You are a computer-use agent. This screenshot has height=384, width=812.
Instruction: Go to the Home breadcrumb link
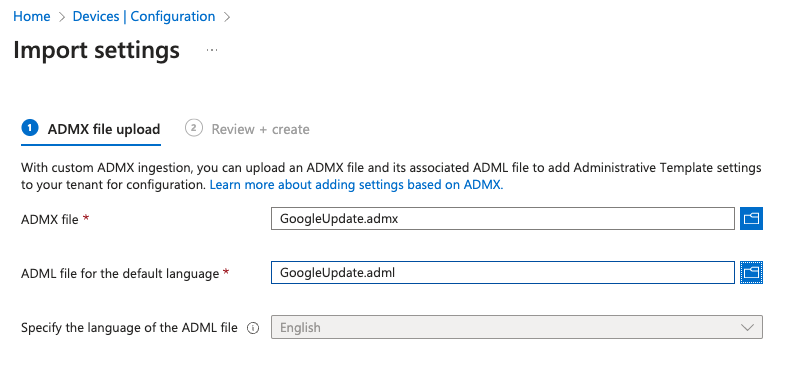coord(32,17)
